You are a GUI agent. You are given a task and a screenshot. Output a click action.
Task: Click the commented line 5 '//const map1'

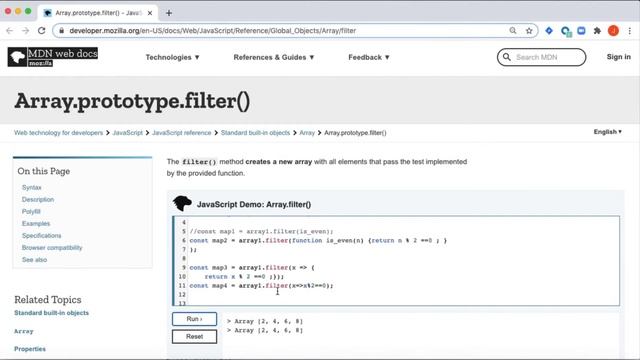click(x=261, y=231)
